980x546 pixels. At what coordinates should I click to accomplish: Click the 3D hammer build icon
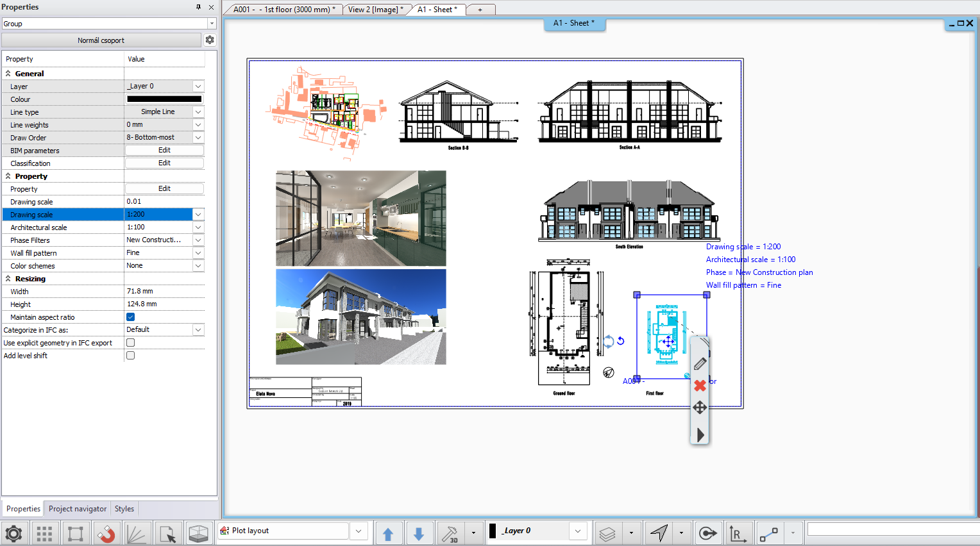(x=451, y=533)
